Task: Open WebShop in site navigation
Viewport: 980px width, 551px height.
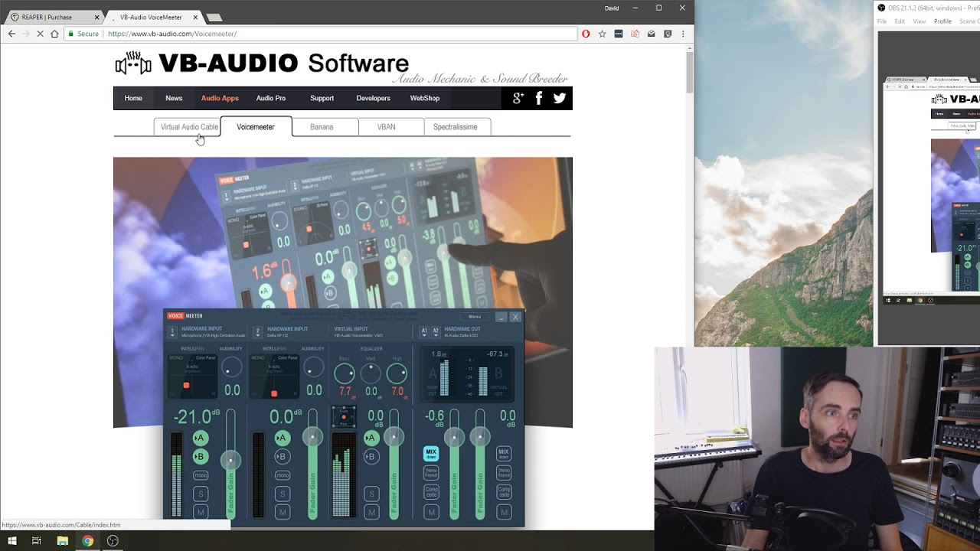Action: pos(425,98)
